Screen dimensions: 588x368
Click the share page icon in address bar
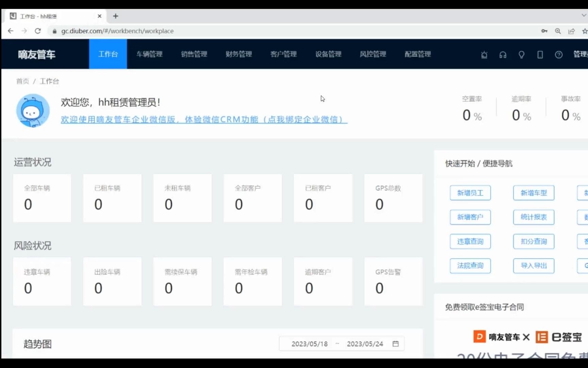click(571, 31)
